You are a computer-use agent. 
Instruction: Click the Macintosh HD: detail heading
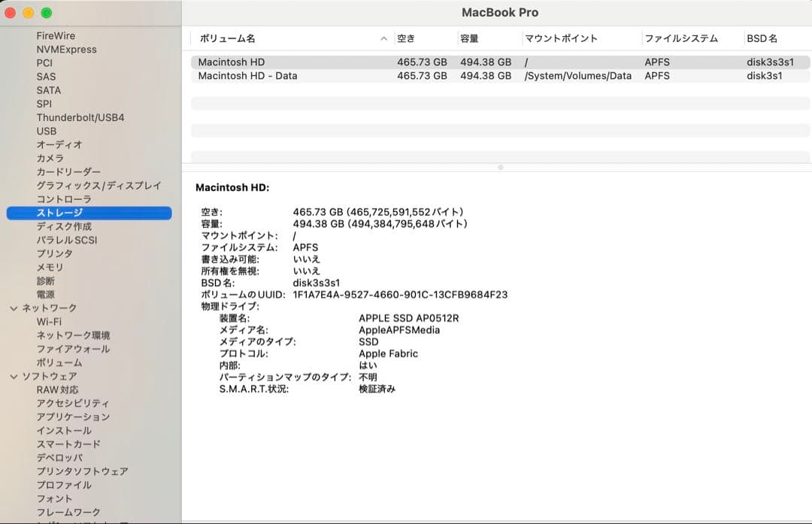click(x=232, y=188)
